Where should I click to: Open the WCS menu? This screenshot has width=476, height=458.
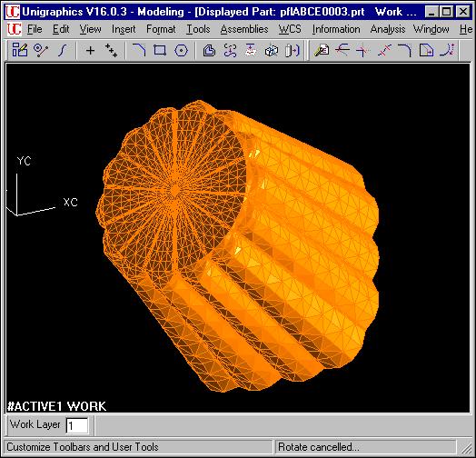[290, 29]
